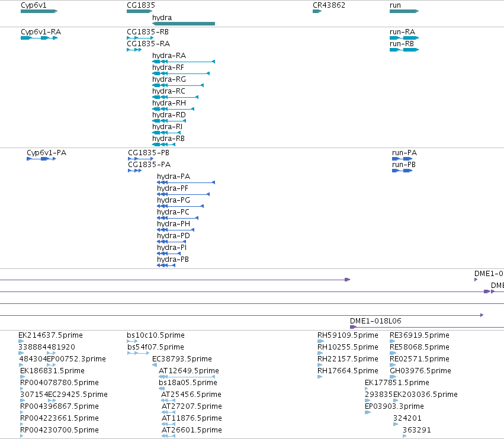This screenshot has width=504, height=439.
Task: Select the hydra-RF transcript label
Action: [168, 68]
